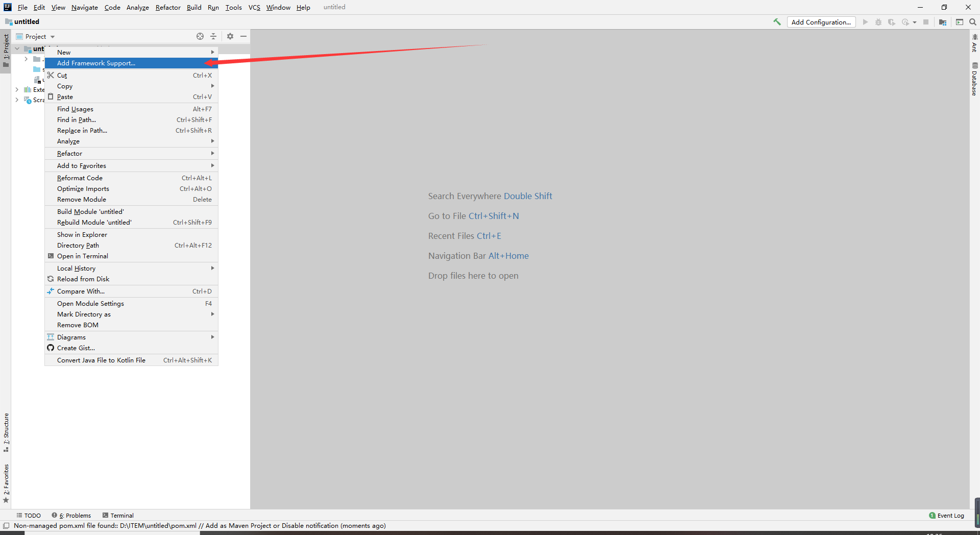This screenshot has height=535, width=980.
Task: Click the Profiler run icon in toolbar
Action: 905,22
